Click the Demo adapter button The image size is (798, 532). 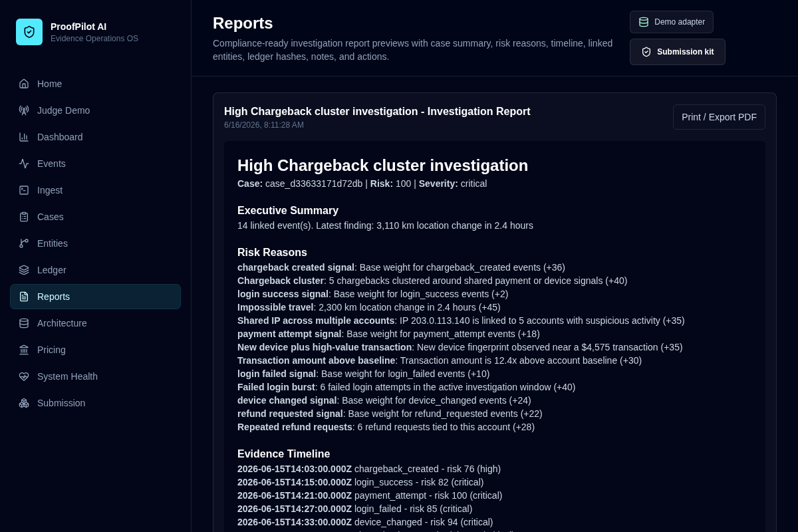coord(672,22)
